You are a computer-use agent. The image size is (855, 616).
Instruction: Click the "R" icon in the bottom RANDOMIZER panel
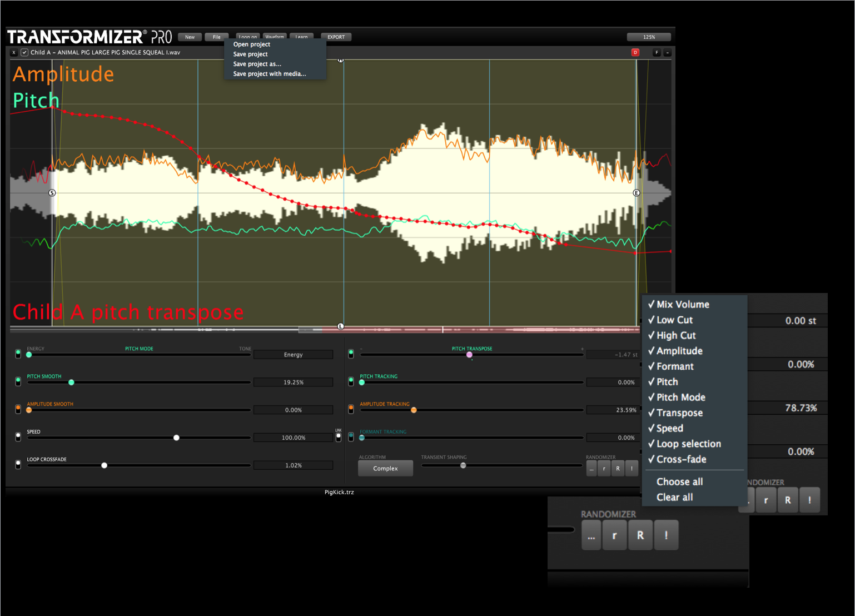point(640,535)
